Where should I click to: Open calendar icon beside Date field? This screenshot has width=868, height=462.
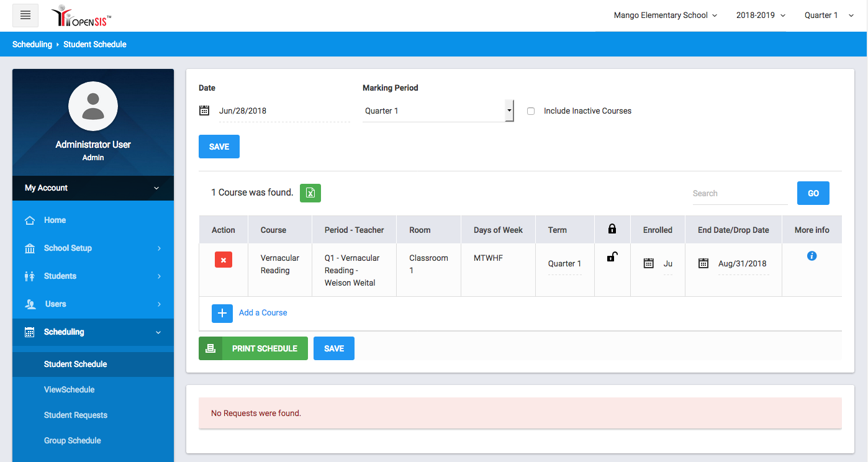[x=204, y=111]
